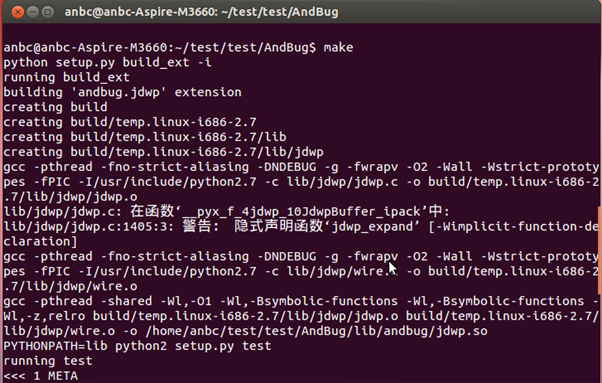Screen dimensions: 602x383
Task: Close the terminal window with the orange X
Action: coord(17,12)
